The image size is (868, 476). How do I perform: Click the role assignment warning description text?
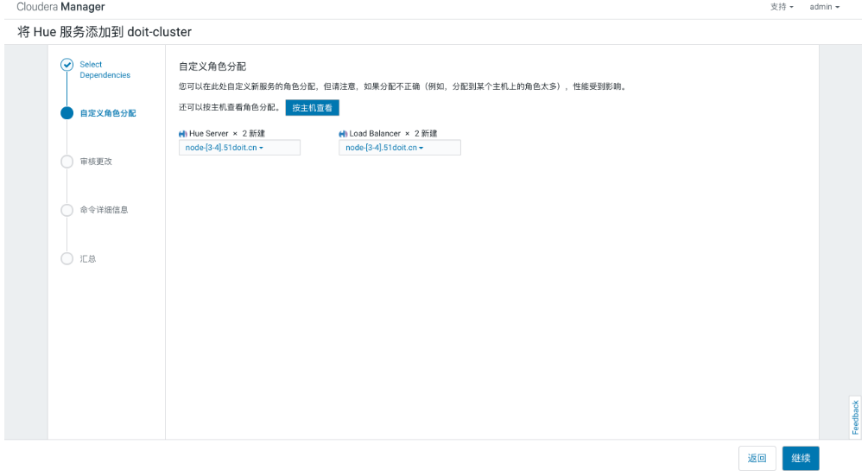[402, 86]
